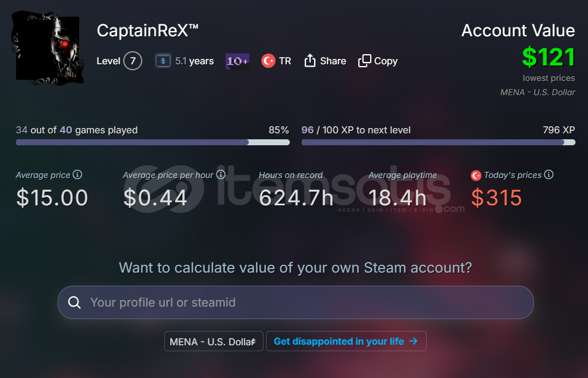588x378 pixels.
Task: Click the $315 today's prices value
Action: (496, 198)
